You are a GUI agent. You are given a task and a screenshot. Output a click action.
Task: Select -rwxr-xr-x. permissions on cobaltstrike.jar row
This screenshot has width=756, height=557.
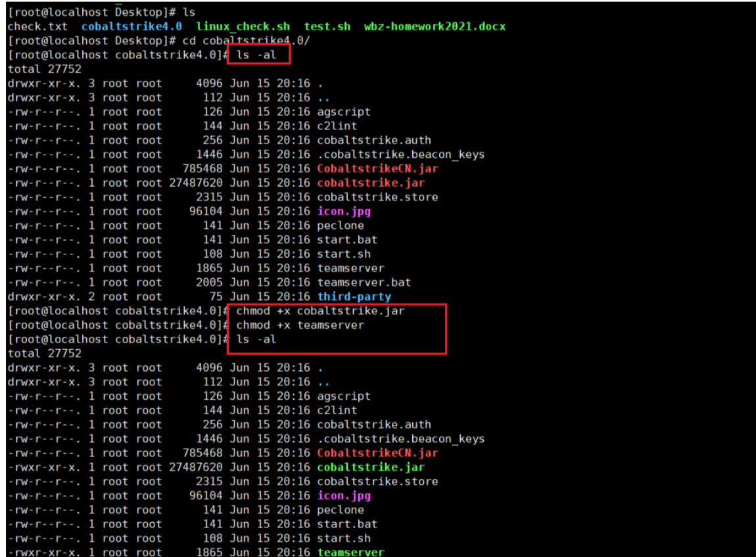click(44, 467)
